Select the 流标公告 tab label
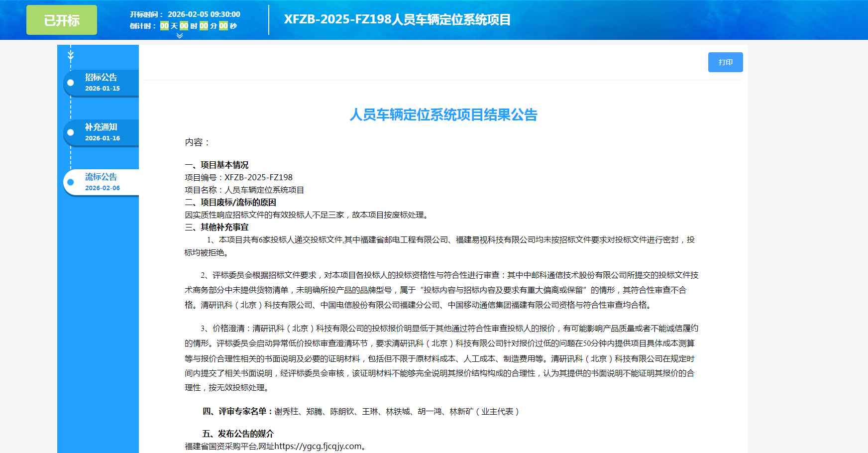The width and height of the screenshot is (868, 453). pyautogui.click(x=101, y=177)
